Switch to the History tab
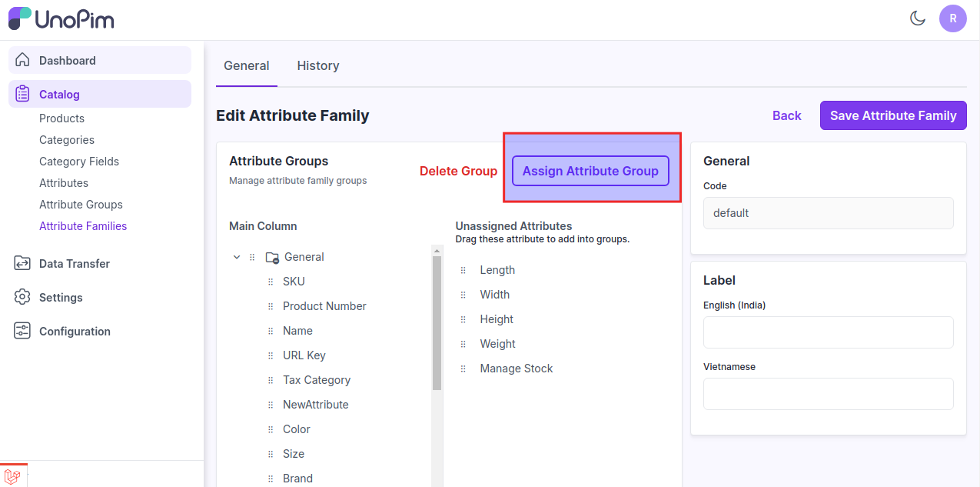This screenshot has width=980, height=487. (317, 65)
